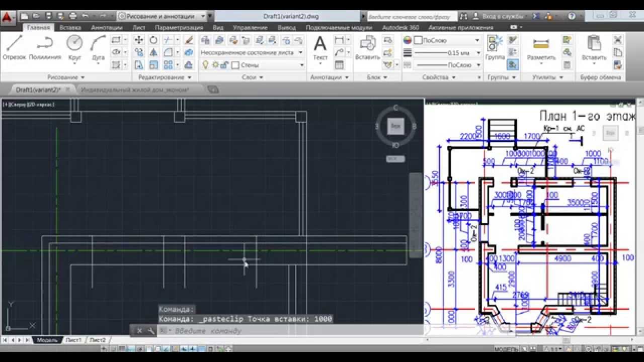The image size is (644, 362).
Task: Select the Полилиния polyline tool
Action: [45, 48]
